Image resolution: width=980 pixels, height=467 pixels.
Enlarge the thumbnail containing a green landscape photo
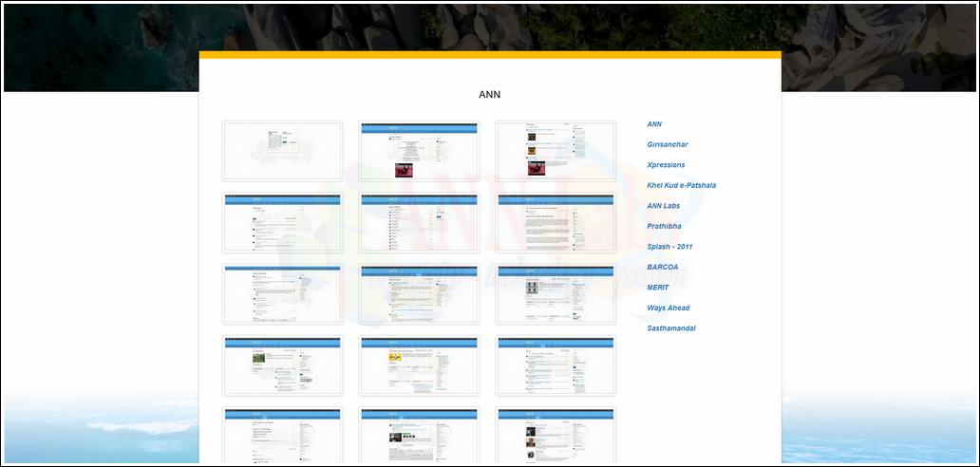click(282, 365)
